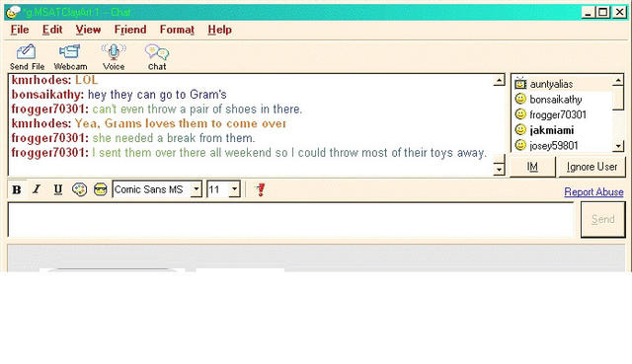Expand the font size 11 dropdown
The width and height of the screenshot is (632, 364).
coord(234,188)
